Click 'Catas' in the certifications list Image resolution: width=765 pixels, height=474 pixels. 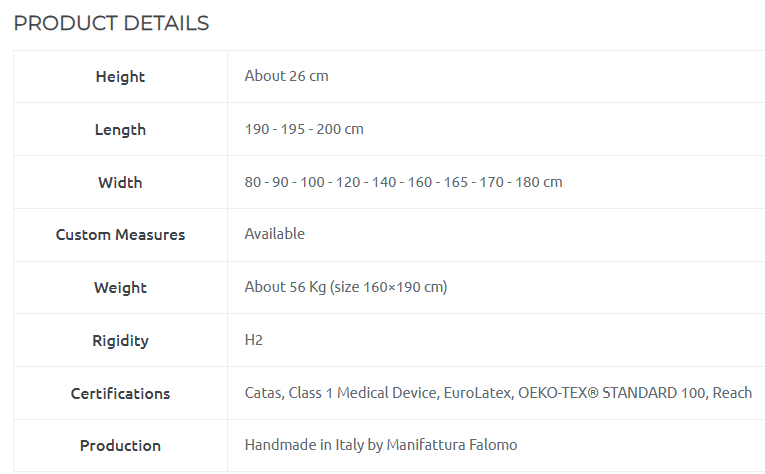(x=262, y=393)
